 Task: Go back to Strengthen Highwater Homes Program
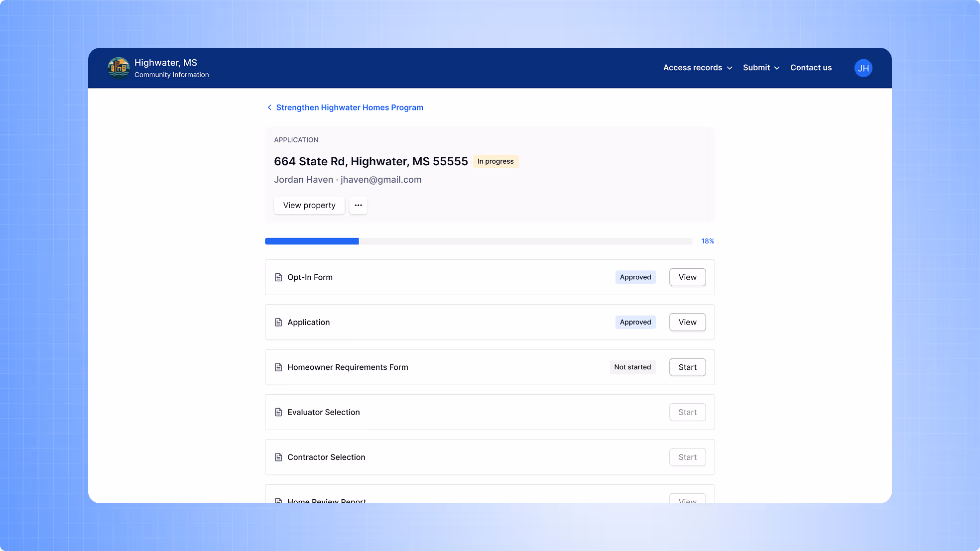point(350,108)
